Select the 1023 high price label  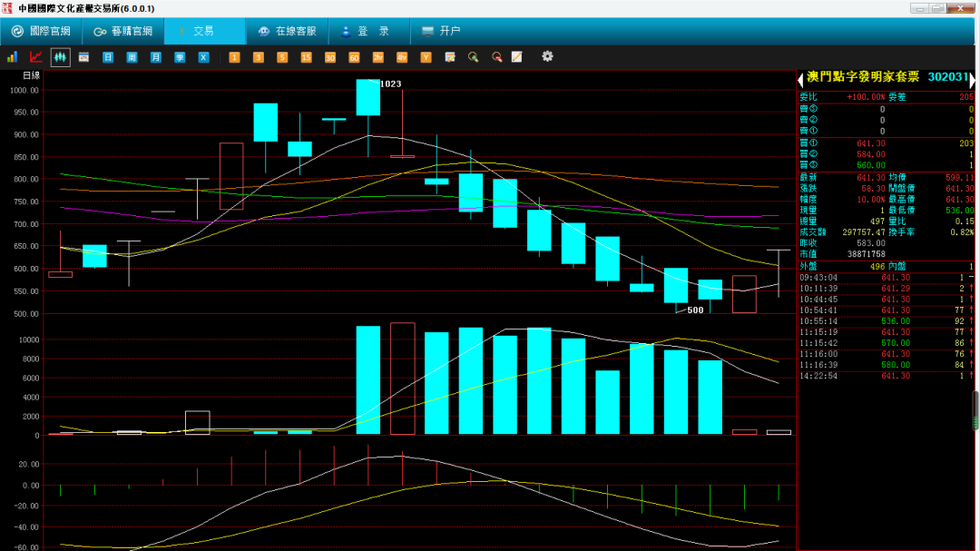390,84
